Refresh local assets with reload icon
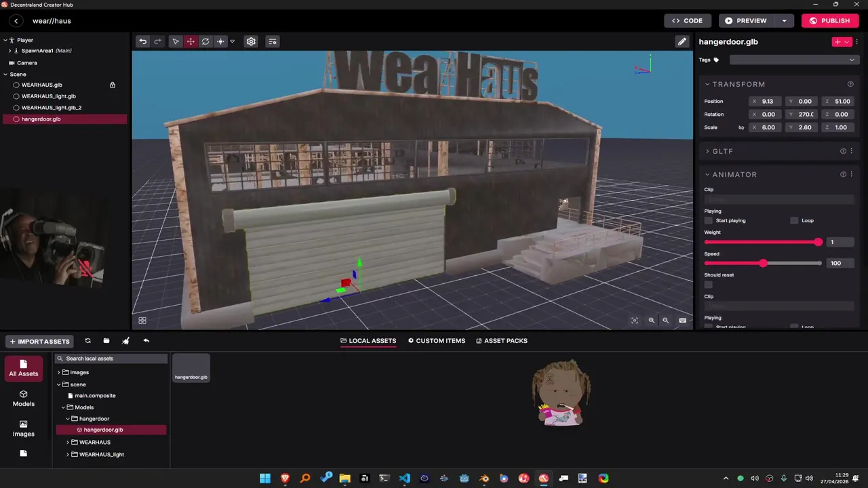 point(87,341)
